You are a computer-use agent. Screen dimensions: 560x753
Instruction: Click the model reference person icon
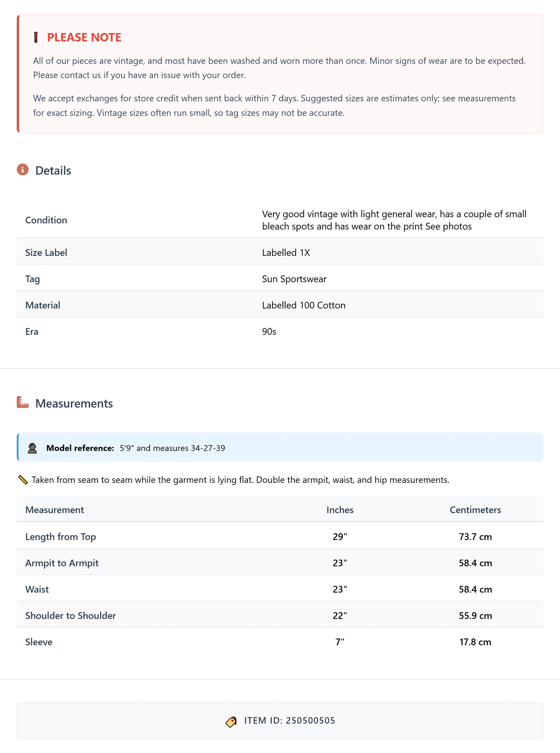pyautogui.click(x=32, y=448)
